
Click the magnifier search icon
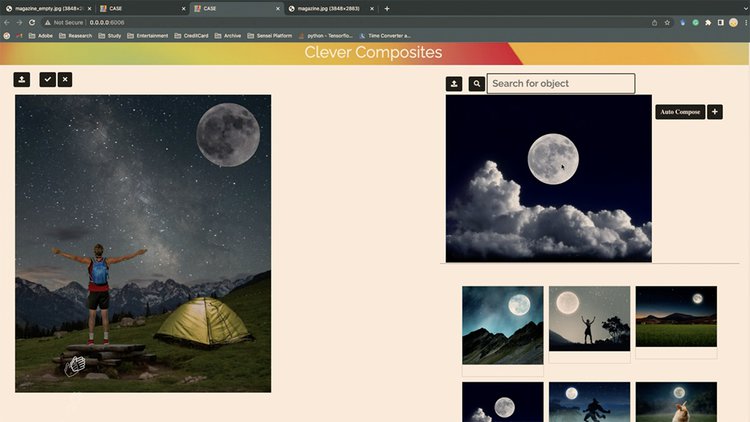click(477, 84)
